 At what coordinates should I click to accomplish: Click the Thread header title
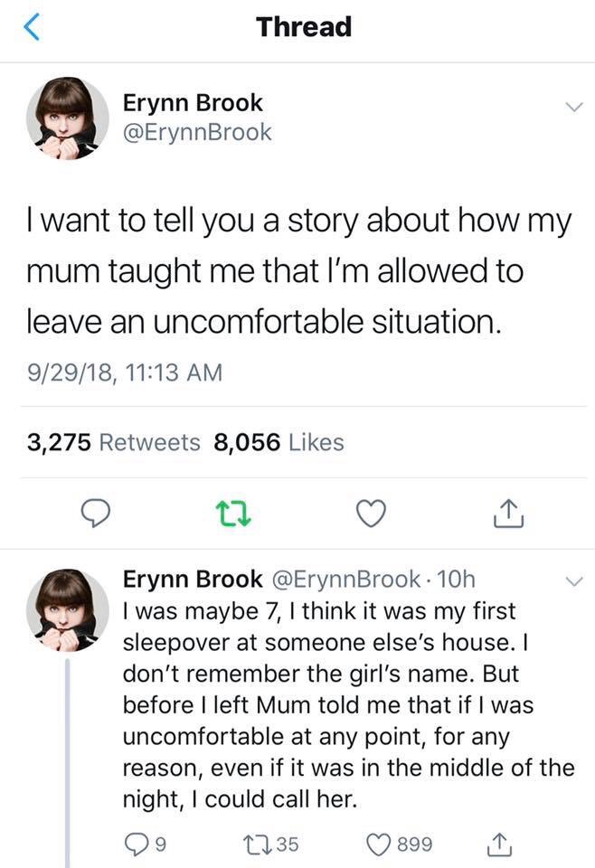click(303, 27)
